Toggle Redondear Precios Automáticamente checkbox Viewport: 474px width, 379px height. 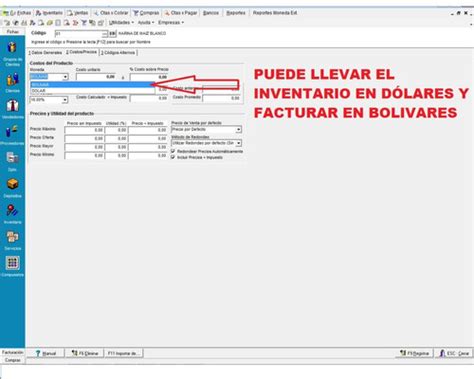[x=173, y=151]
